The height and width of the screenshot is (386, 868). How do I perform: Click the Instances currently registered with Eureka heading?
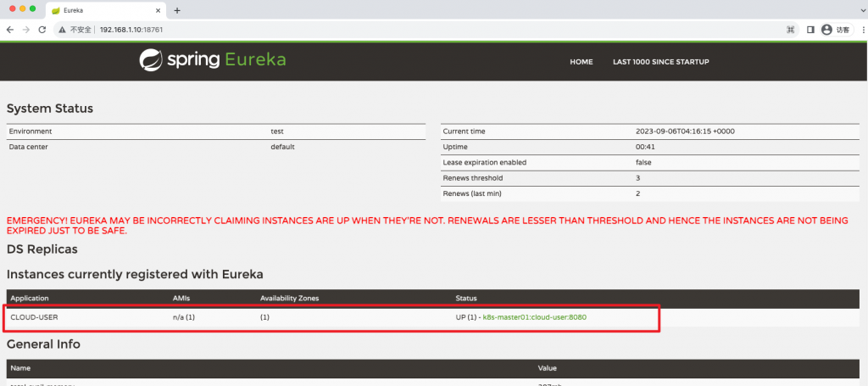[x=135, y=274]
